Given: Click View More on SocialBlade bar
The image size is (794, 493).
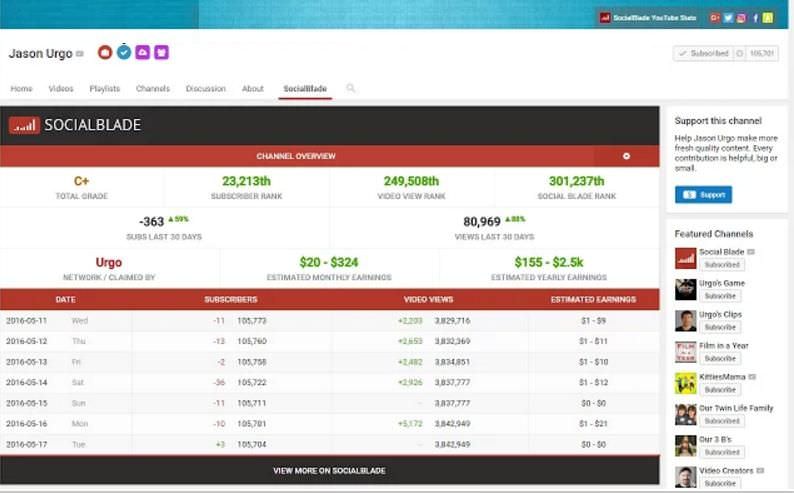Looking at the screenshot, I should tap(330, 470).
